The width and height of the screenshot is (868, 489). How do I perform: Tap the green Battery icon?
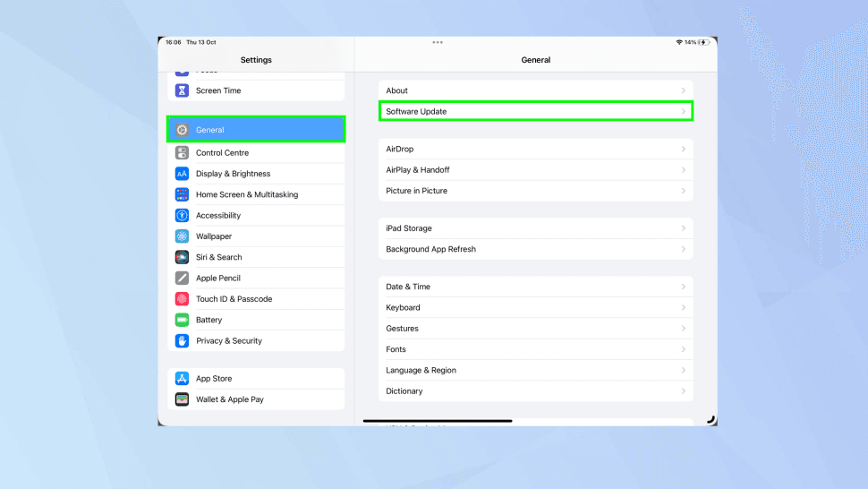click(x=182, y=320)
